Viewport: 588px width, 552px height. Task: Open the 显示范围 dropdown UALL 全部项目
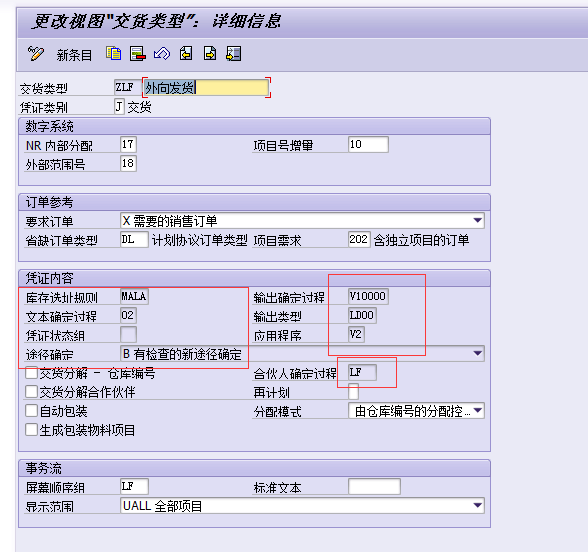(x=302, y=506)
